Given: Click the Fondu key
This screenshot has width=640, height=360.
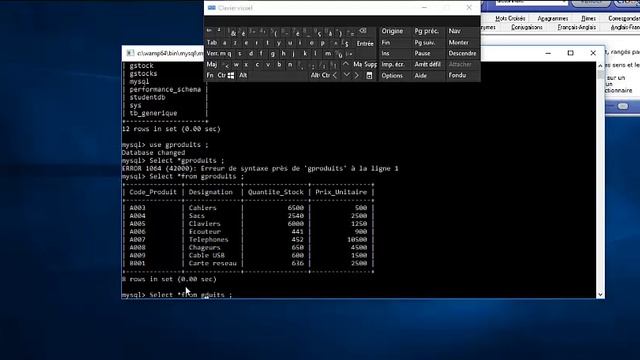Looking at the screenshot, I should point(457,76).
